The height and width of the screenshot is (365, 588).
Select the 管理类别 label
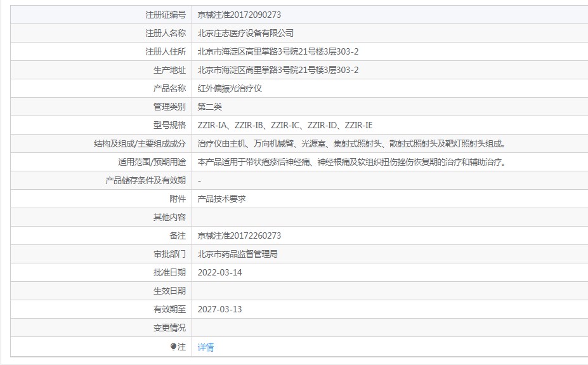pos(169,107)
